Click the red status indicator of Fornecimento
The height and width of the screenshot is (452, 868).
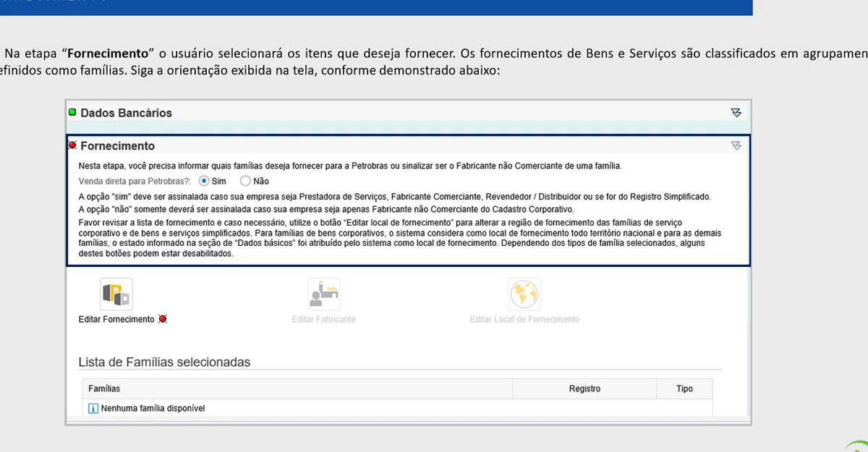pyautogui.click(x=72, y=145)
